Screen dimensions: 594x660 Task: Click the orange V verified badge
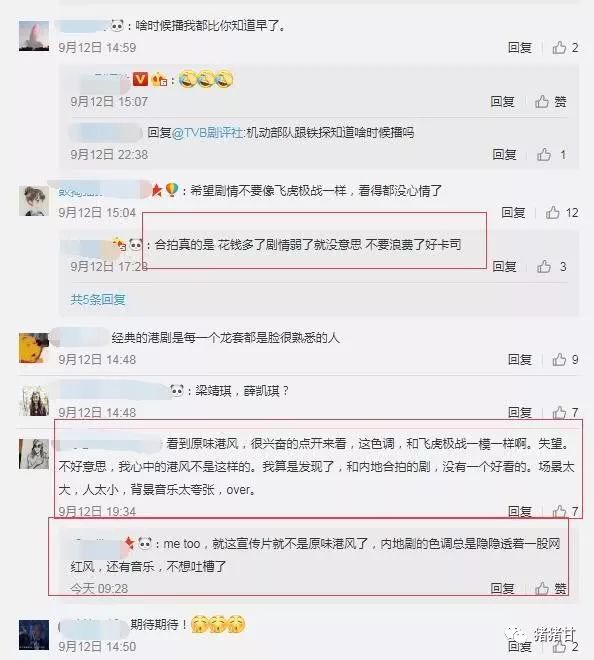tap(141, 79)
